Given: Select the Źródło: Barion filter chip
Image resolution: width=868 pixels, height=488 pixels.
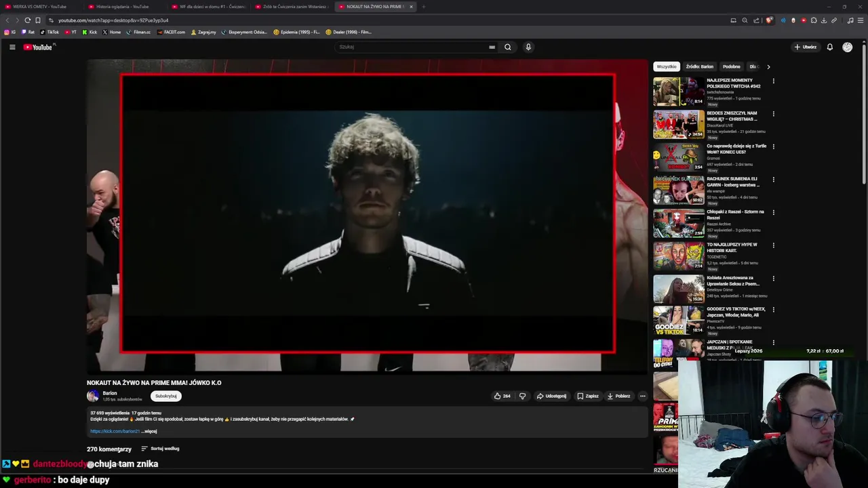Looking at the screenshot, I should [699, 66].
